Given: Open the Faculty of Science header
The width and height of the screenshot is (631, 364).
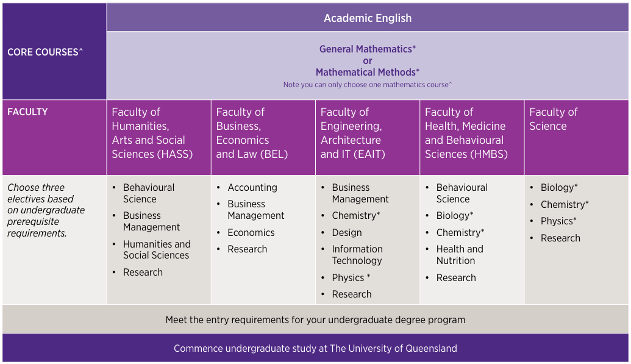Looking at the screenshot, I should (x=576, y=137).
